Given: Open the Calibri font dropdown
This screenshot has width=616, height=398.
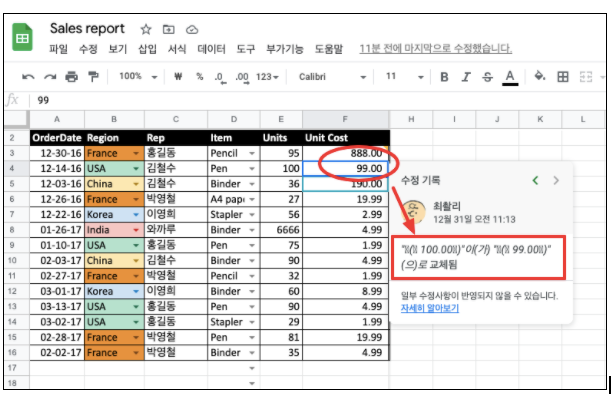Looking at the screenshot, I should (332, 77).
